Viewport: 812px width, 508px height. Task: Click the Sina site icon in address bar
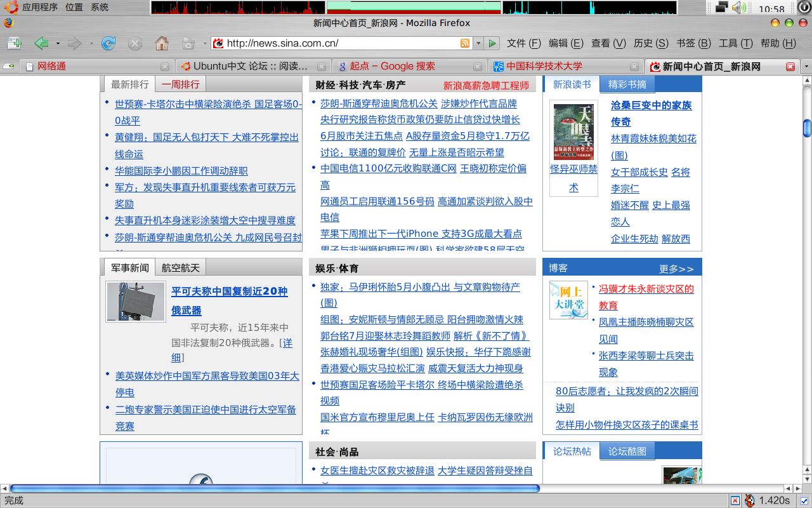pyautogui.click(x=218, y=43)
